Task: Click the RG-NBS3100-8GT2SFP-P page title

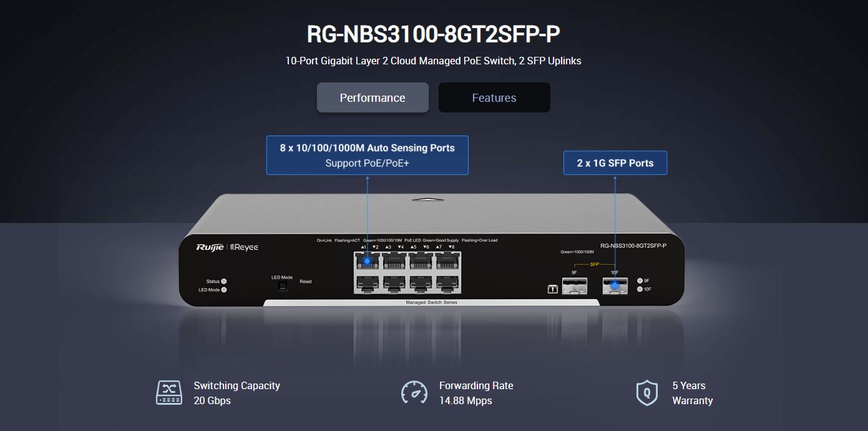Action: point(433,34)
